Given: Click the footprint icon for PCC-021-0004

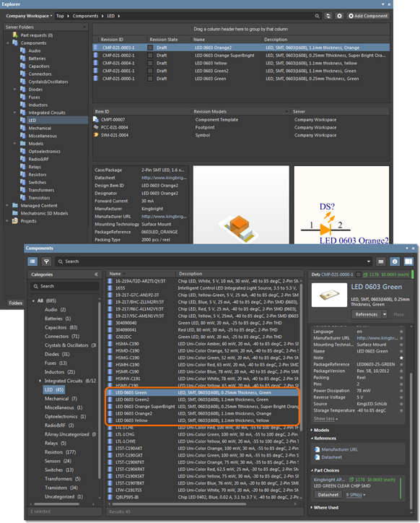Looking at the screenshot, I should point(96,127).
